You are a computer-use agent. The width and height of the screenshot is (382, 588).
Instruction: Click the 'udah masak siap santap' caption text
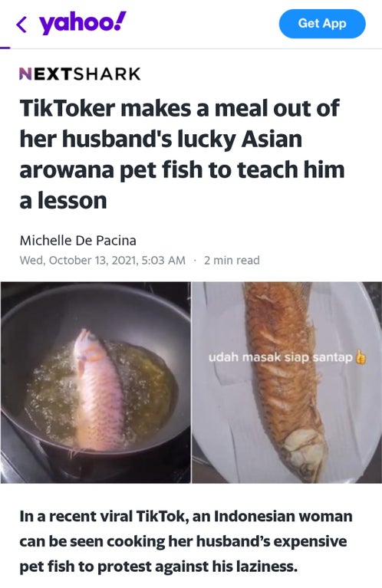point(280,357)
